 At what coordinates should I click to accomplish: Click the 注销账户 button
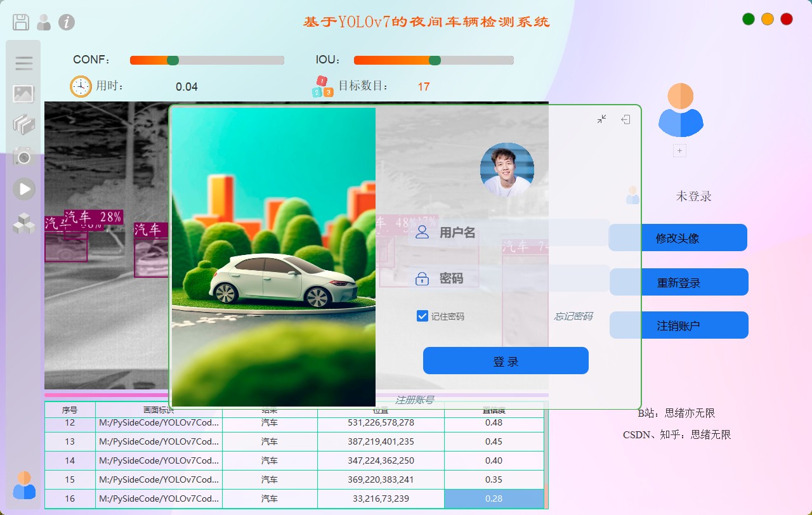pyautogui.click(x=679, y=325)
